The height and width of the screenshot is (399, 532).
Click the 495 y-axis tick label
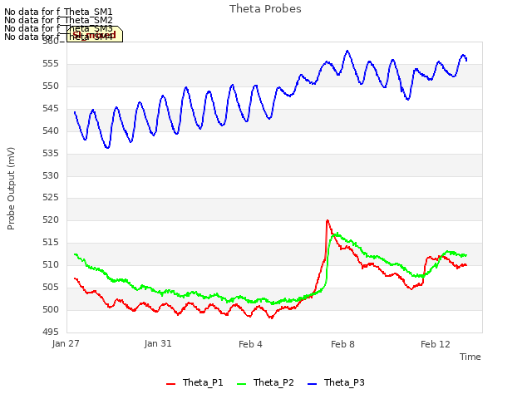(x=51, y=332)
